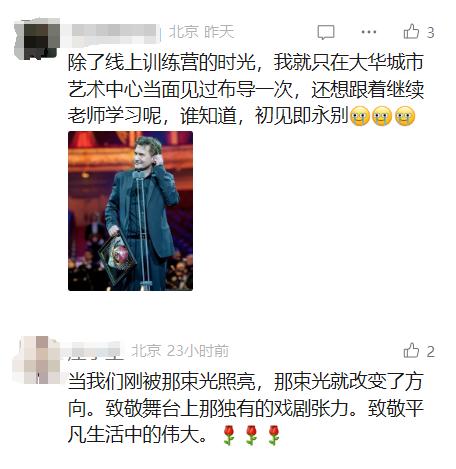This screenshot has width=456, height=469.
Task: Open the second commenter's blurred username
Action: 94,351
